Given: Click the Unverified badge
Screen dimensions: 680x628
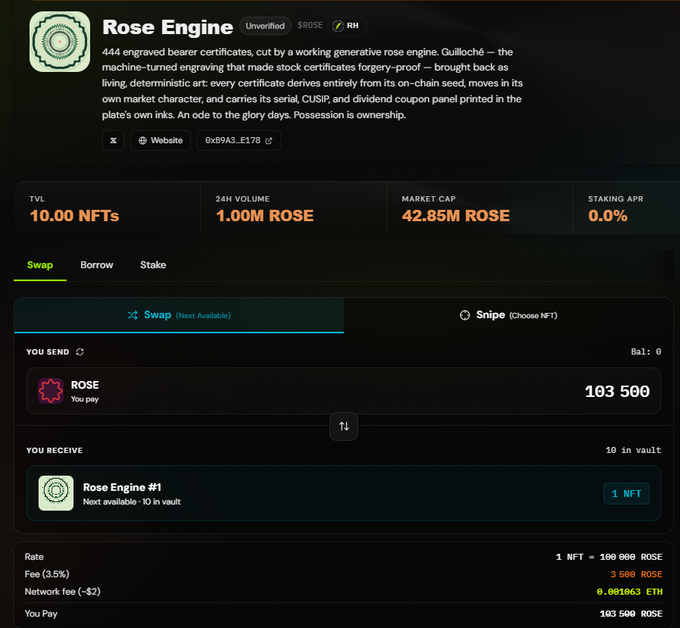Looking at the screenshot, I should point(265,26).
